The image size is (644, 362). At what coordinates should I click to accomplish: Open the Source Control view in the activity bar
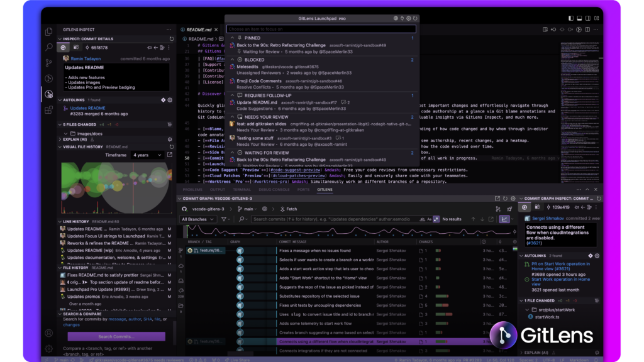pos(49,63)
